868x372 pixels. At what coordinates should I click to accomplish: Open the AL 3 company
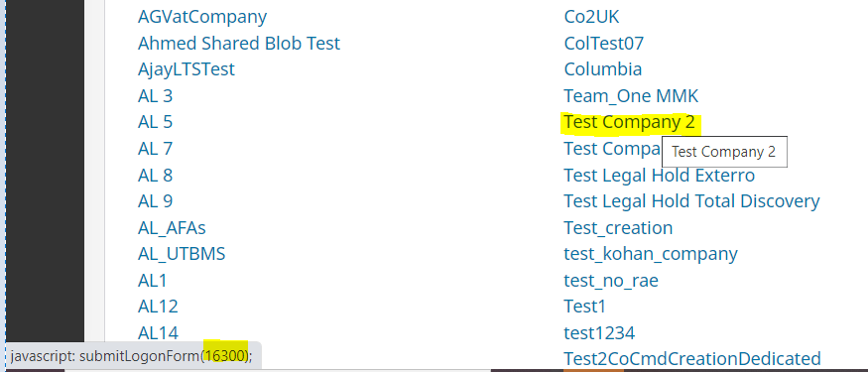155,96
